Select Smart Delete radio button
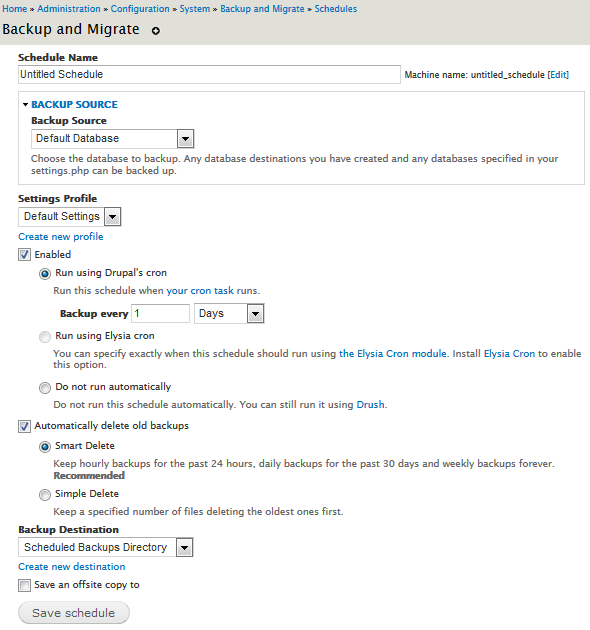Viewport: 590px width, 630px height. [x=45, y=447]
